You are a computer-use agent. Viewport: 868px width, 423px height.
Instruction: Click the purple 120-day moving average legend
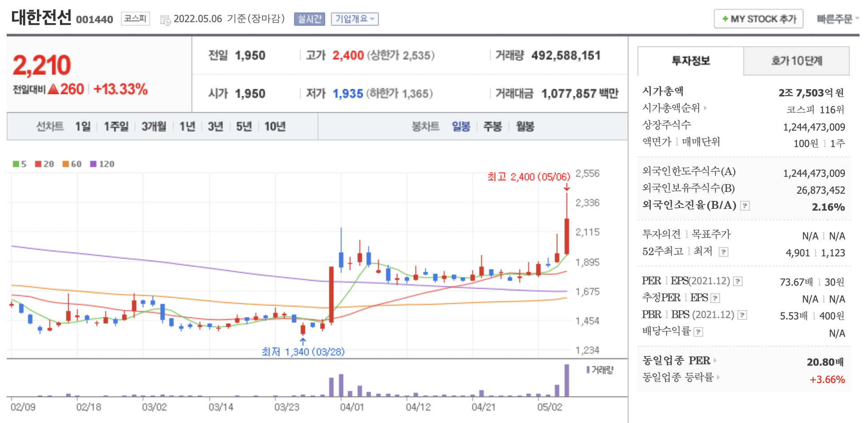point(102,164)
